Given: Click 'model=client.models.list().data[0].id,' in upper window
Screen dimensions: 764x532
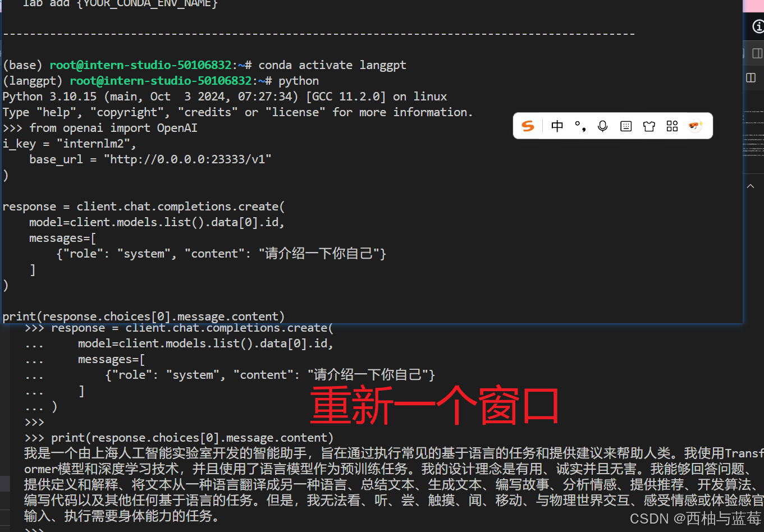Looking at the screenshot, I should pos(157,222).
